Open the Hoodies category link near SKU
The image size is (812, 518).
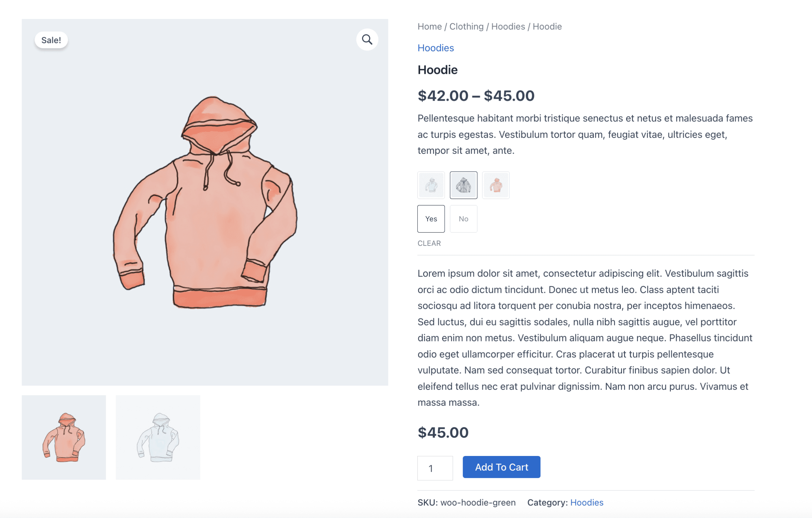click(x=587, y=503)
